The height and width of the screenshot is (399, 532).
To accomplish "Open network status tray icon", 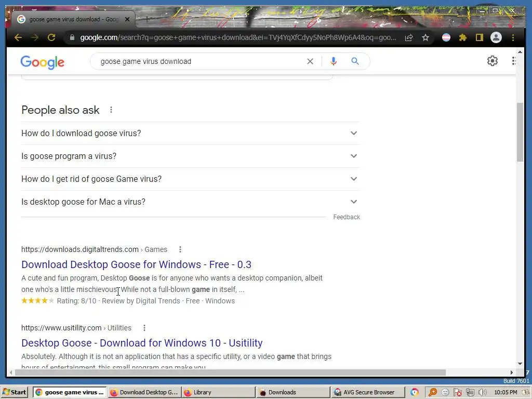I will (x=470, y=393).
